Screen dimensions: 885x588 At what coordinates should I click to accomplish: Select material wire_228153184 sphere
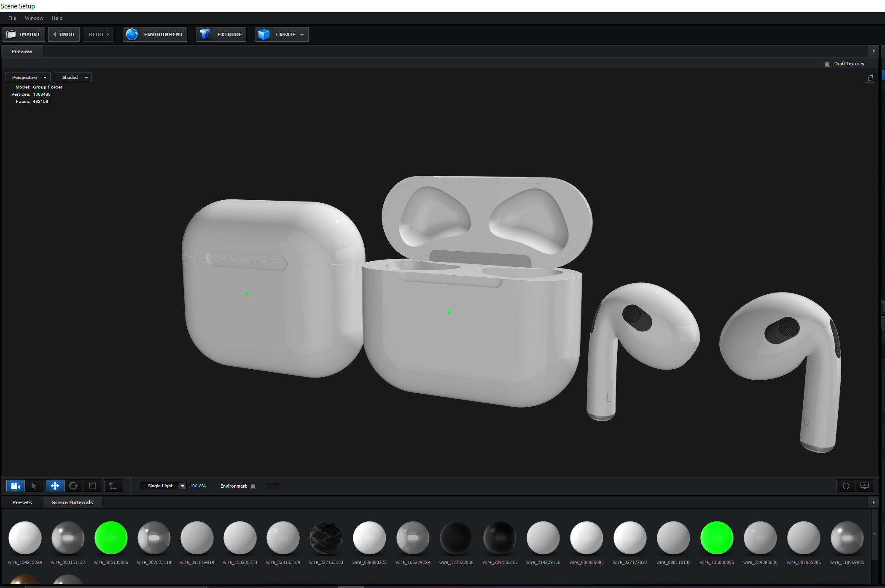(x=283, y=537)
